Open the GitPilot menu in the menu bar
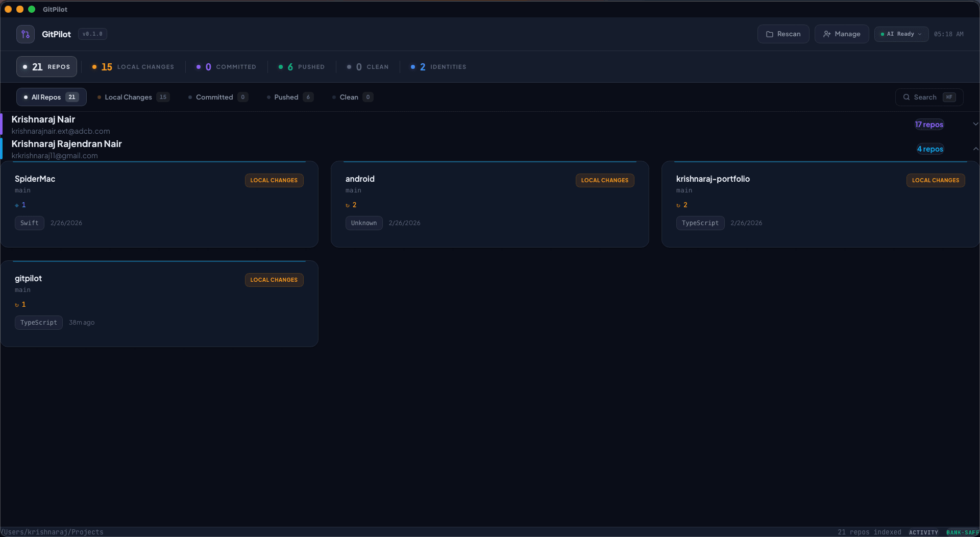Image resolution: width=980 pixels, height=537 pixels. (55, 9)
